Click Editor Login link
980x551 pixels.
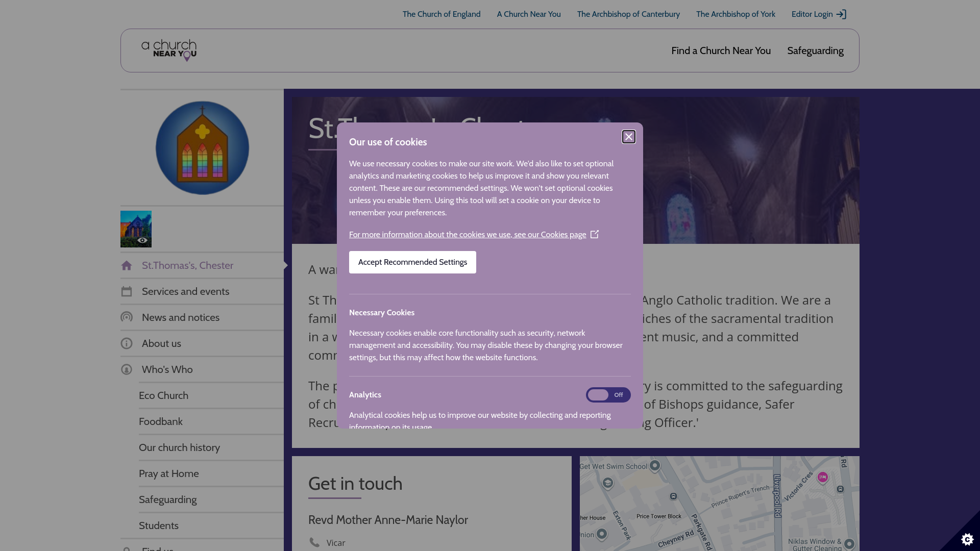(x=819, y=14)
